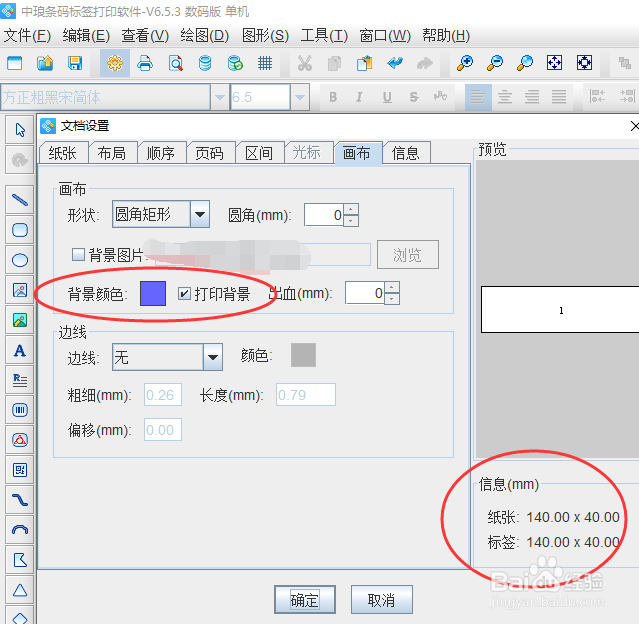
Task: Click the Zoom in magnifier
Action: click(x=465, y=63)
